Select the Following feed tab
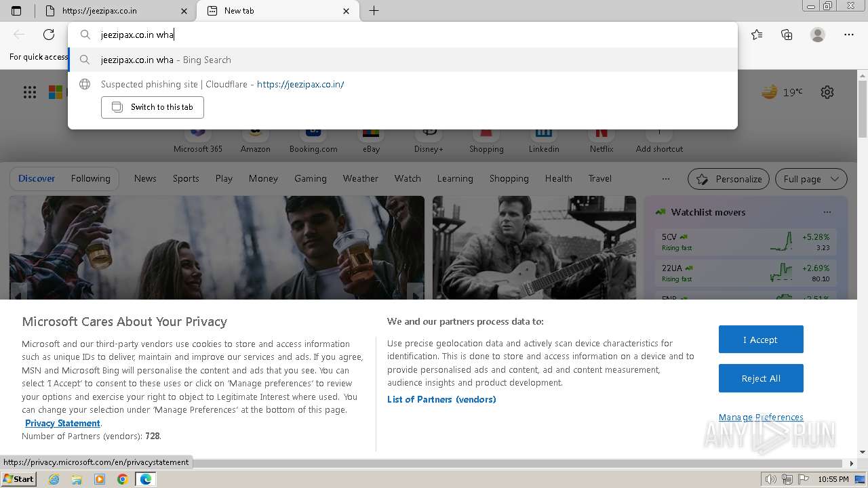Viewport: 868px width, 488px height. click(91, 179)
